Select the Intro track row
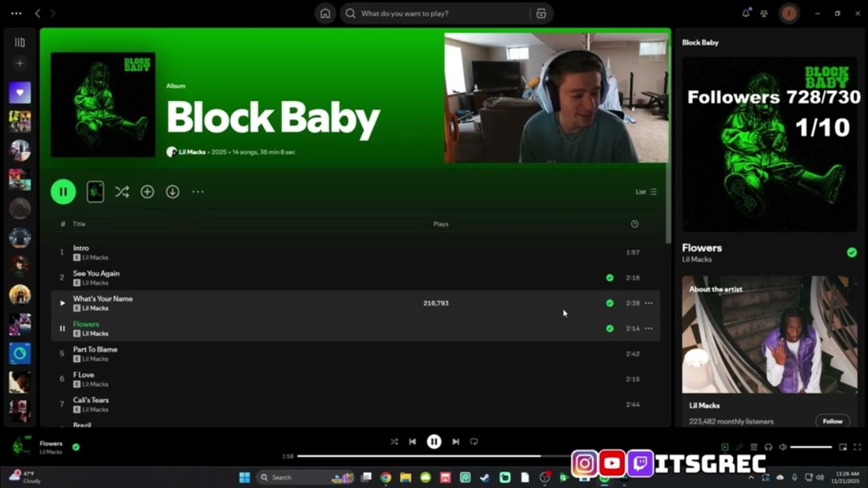Screen dimensions: 868x488 point(355,252)
